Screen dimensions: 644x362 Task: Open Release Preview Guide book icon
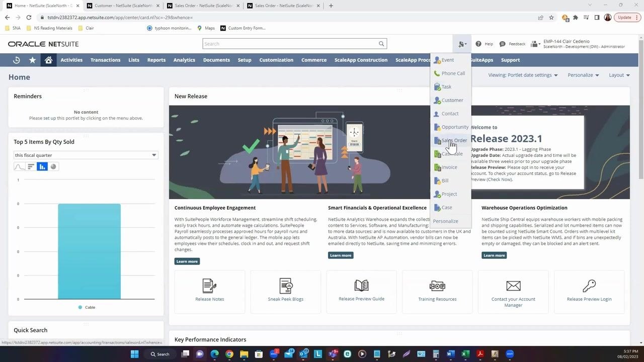[361, 286]
